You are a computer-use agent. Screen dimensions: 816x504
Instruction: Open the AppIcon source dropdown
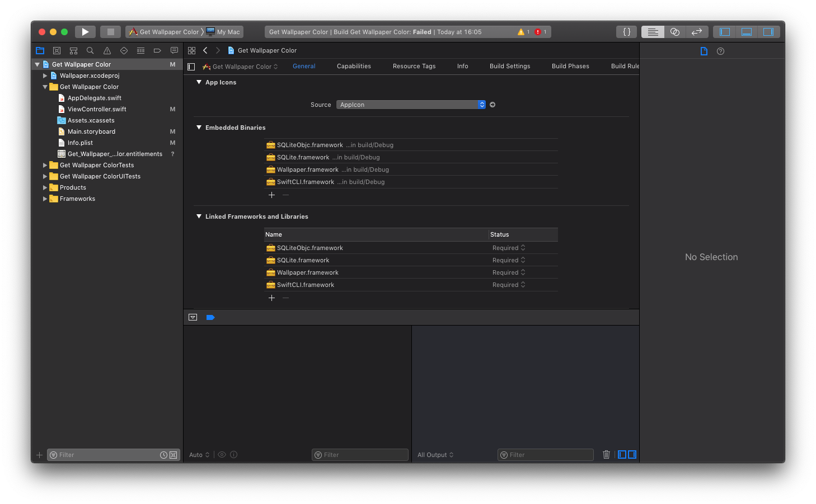tap(411, 105)
